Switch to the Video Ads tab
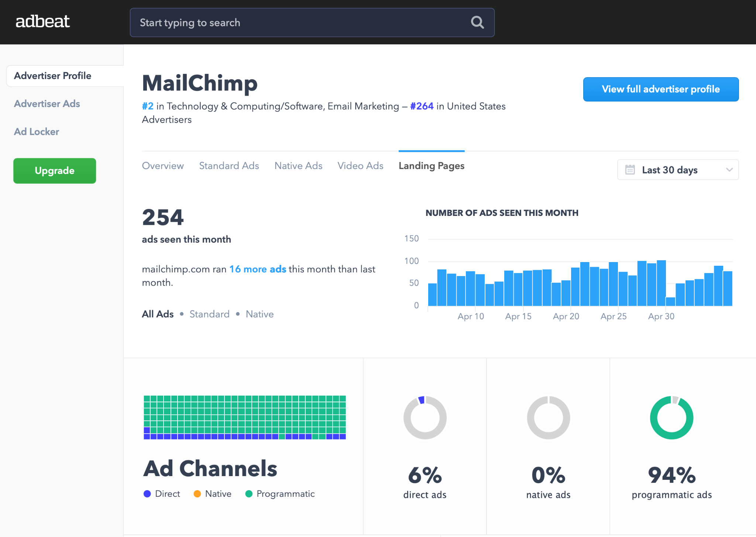The width and height of the screenshot is (756, 537). (360, 166)
